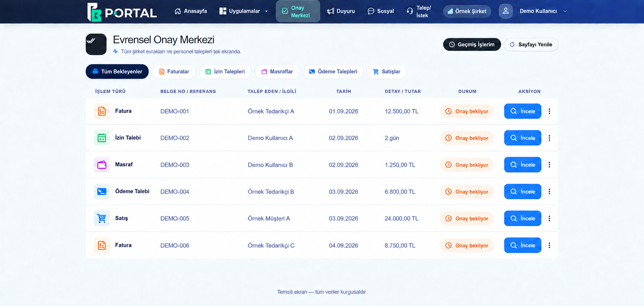Select the Tüm Bekleyenler filter tab
Viewport: 644px width, 306px height.
pos(117,72)
